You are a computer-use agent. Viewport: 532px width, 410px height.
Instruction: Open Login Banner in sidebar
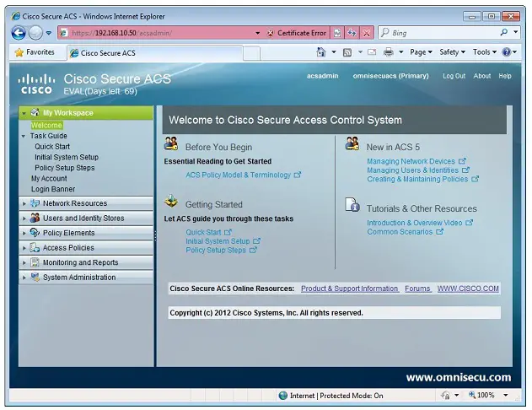tap(53, 189)
